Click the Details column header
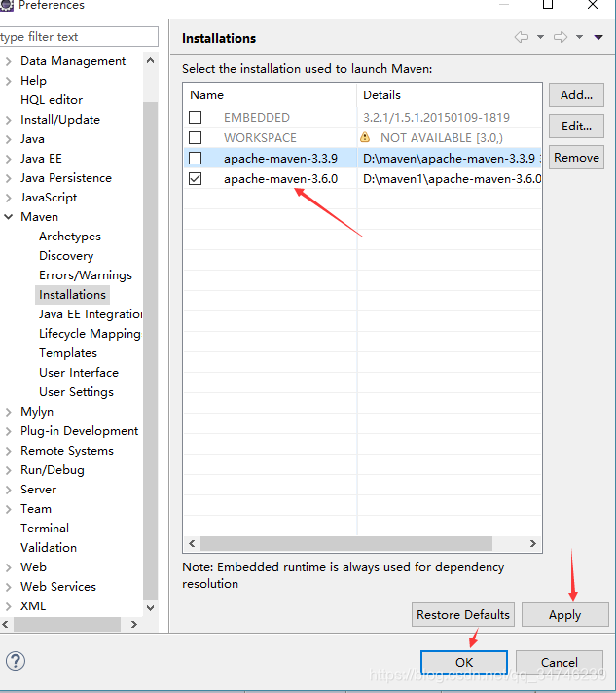616x693 pixels. (x=450, y=95)
